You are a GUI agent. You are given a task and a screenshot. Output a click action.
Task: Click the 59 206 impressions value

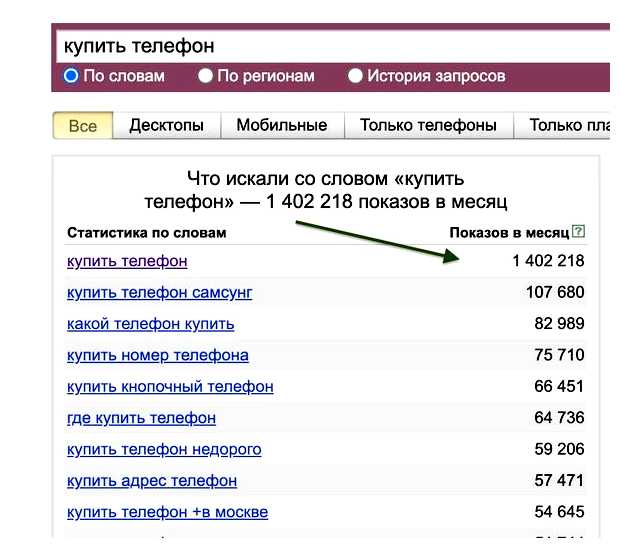(x=559, y=449)
